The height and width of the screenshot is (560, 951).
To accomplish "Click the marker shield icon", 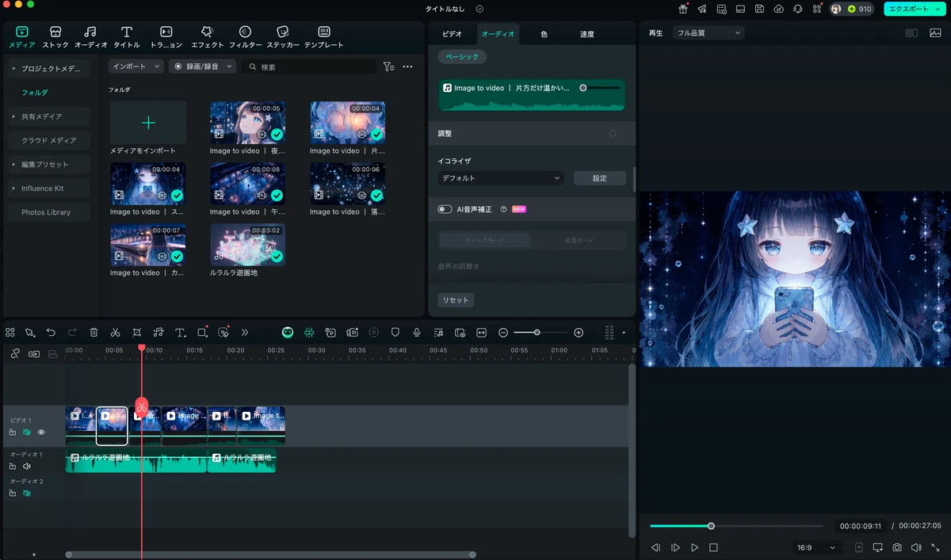I will tap(395, 333).
